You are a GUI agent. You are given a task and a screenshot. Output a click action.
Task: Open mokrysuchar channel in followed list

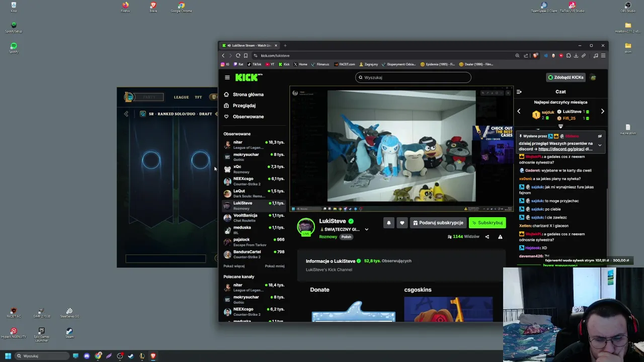tap(254, 157)
